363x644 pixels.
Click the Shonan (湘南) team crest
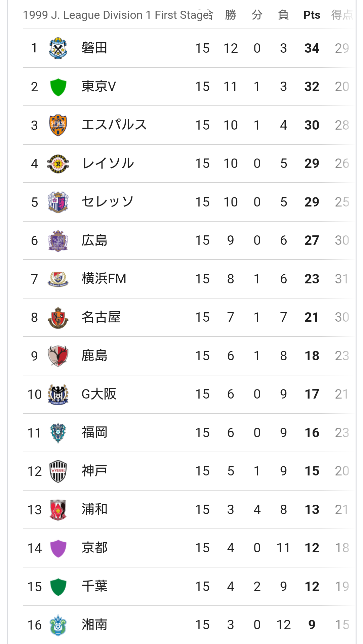pos(58,625)
